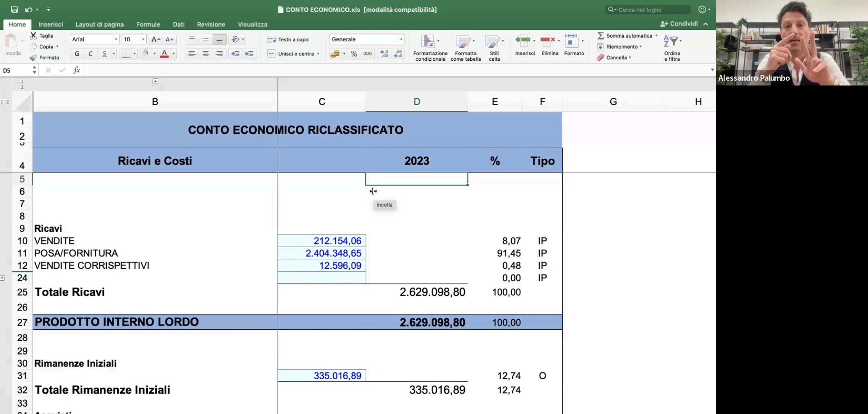Increase decimal places
This screenshot has height=414, width=868.
[x=384, y=54]
